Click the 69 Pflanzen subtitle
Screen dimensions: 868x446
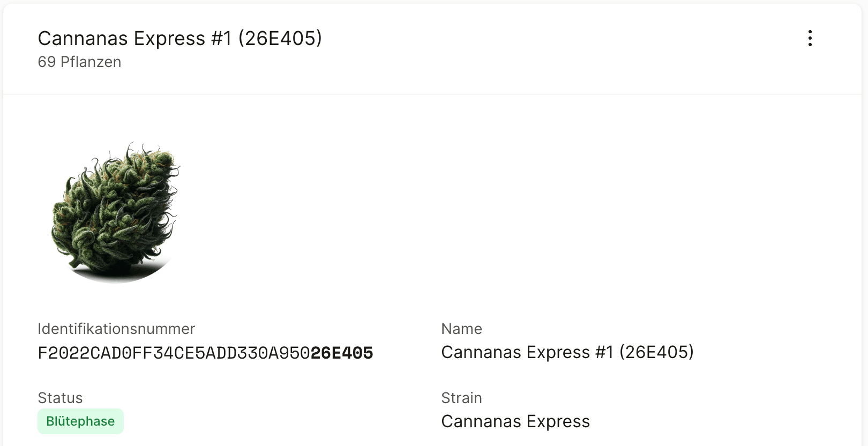[79, 62]
